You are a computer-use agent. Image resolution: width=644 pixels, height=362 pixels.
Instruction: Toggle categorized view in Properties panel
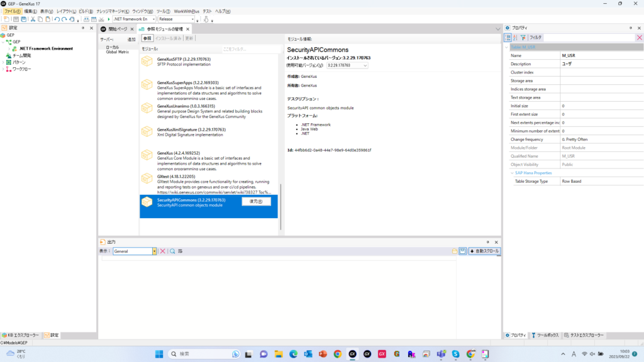(508, 38)
